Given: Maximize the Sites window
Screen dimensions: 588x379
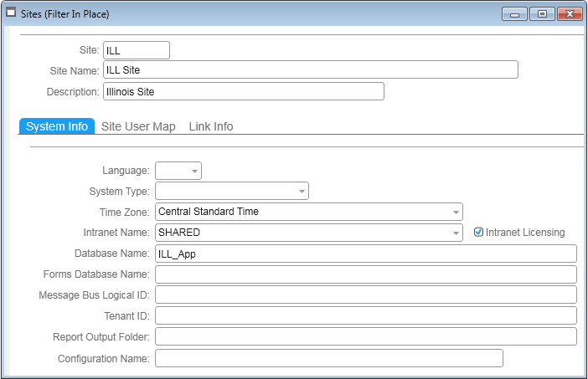Looking at the screenshot, I should 542,14.
